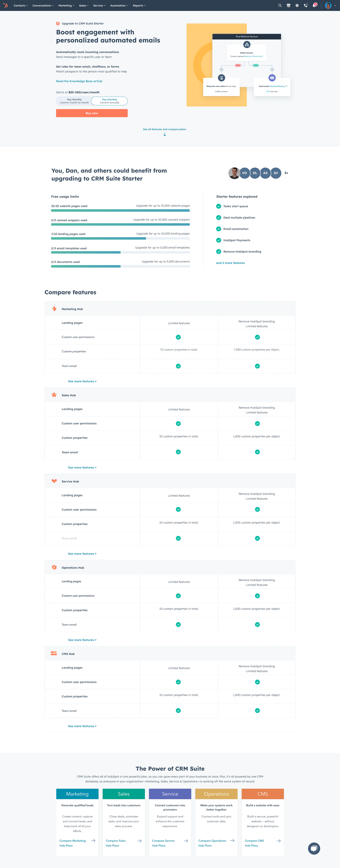Click See all features and compare plans
The image size is (340, 868).
tap(165, 129)
